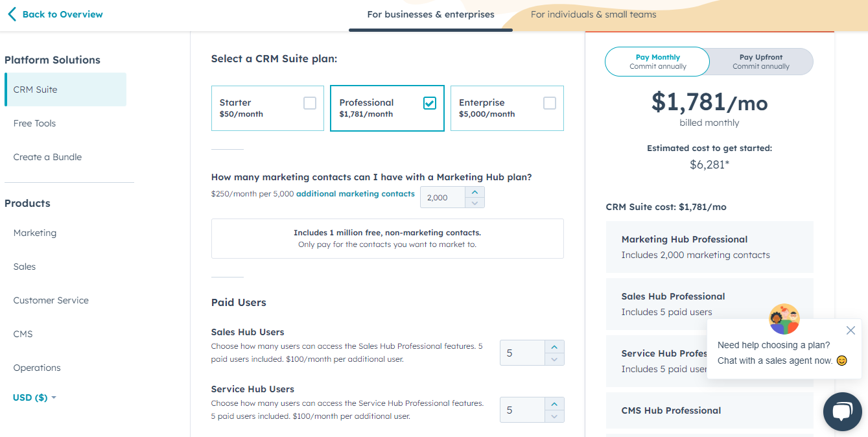Increase Service Hub users count
868x437 pixels.
[554, 404]
